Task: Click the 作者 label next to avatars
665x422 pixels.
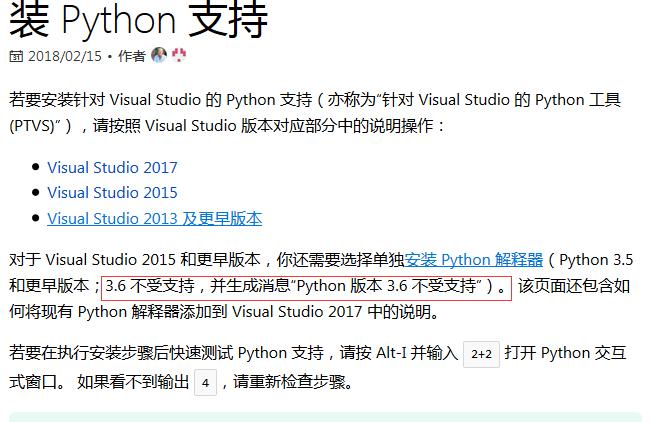Action: click(131, 56)
